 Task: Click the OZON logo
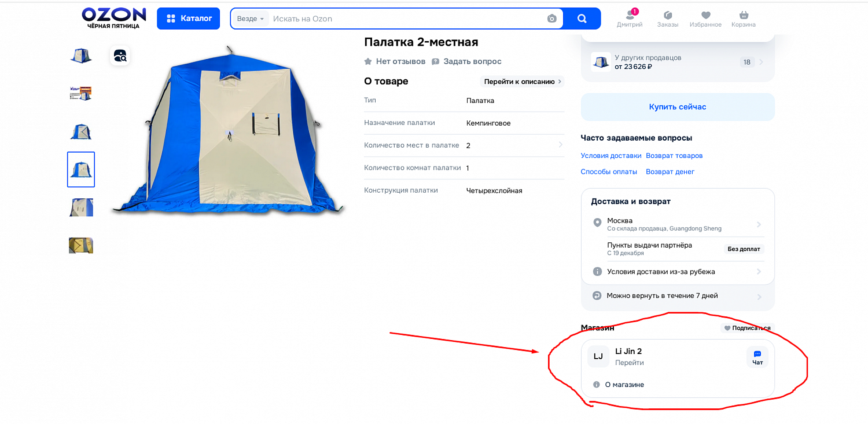pos(113,18)
